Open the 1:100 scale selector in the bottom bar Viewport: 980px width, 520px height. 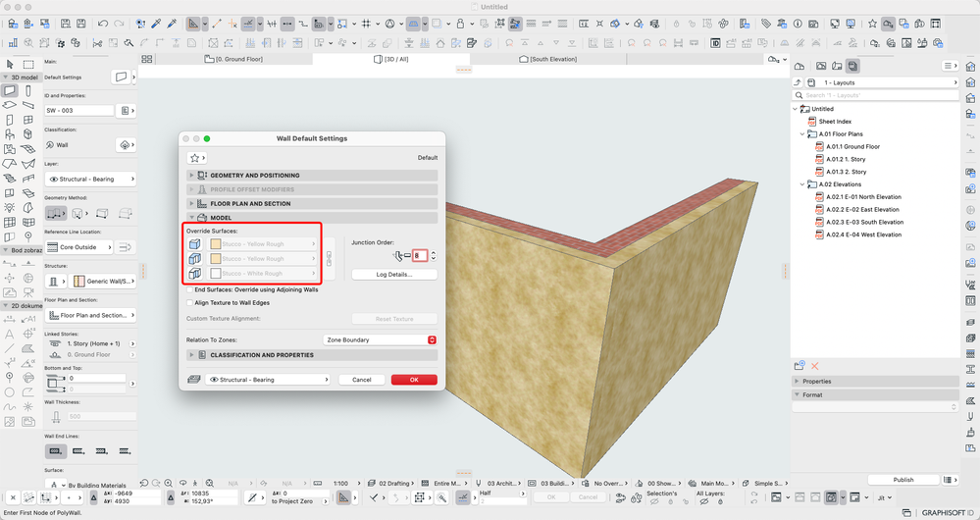click(340, 483)
